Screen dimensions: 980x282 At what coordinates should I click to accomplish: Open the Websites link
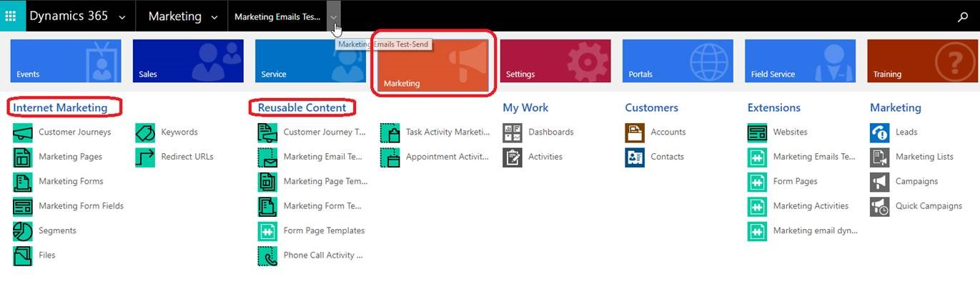[791, 132]
